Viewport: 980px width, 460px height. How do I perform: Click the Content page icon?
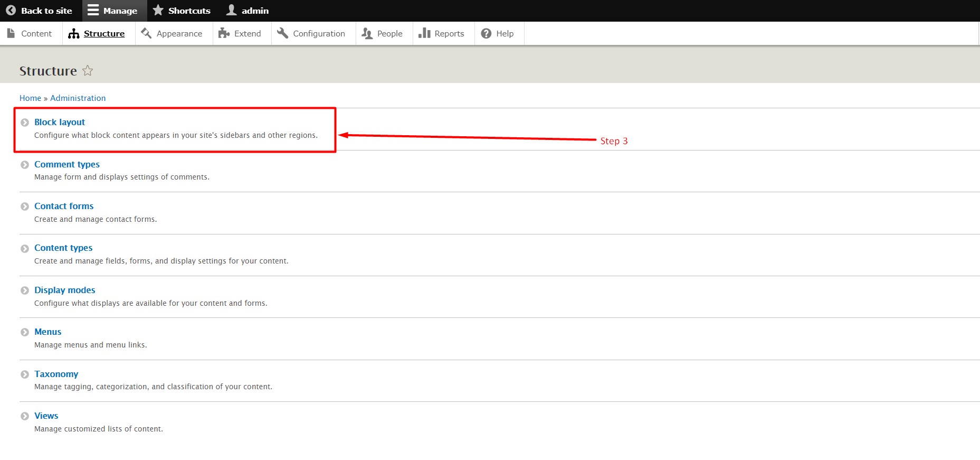pos(11,33)
